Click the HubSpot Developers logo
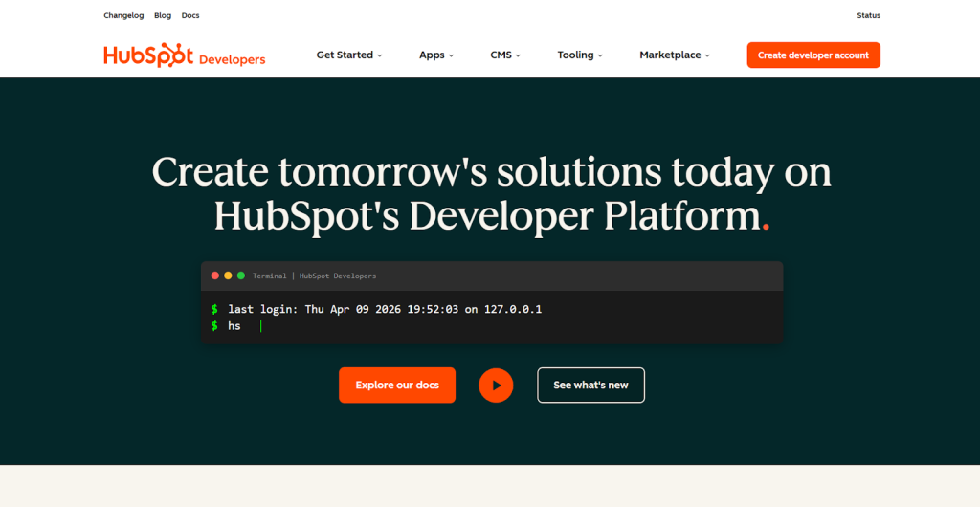This screenshot has height=507, width=980. [x=185, y=55]
